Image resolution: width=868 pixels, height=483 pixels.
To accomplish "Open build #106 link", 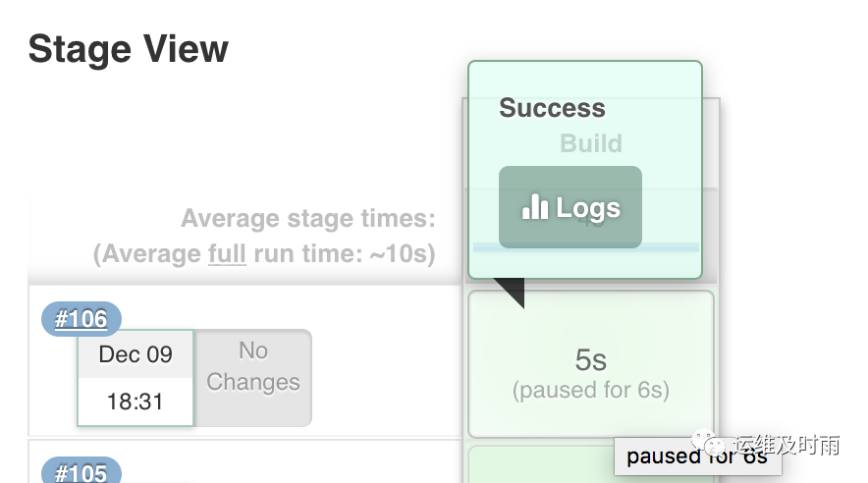I will [x=81, y=319].
